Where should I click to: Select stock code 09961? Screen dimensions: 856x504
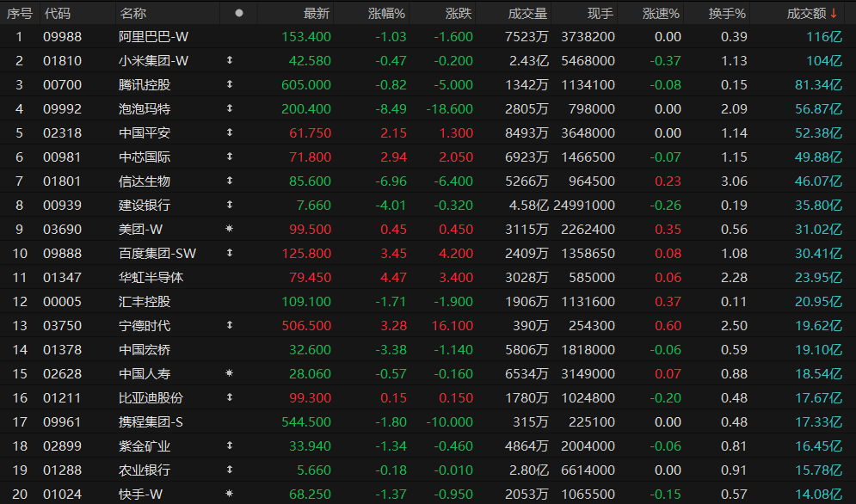coord(62,421)
